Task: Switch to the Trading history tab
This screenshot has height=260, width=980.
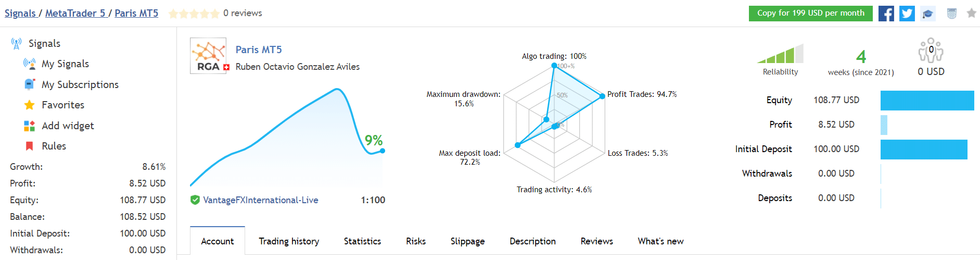Action: [289, 241]
